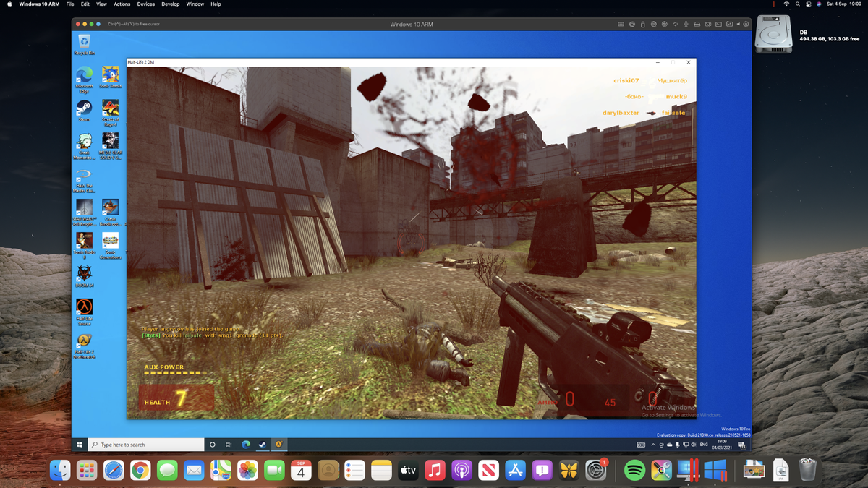Viewport: 868px width, 488px height.
Task: Open the Develop menu
Action: [171, 4]
